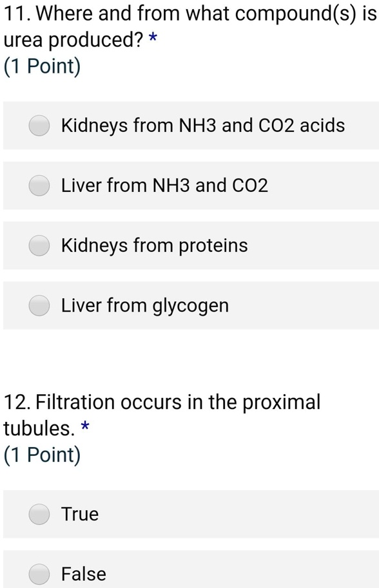
Task: Click the 'Liver from glycogen' answer row
Action: [189, 305]
